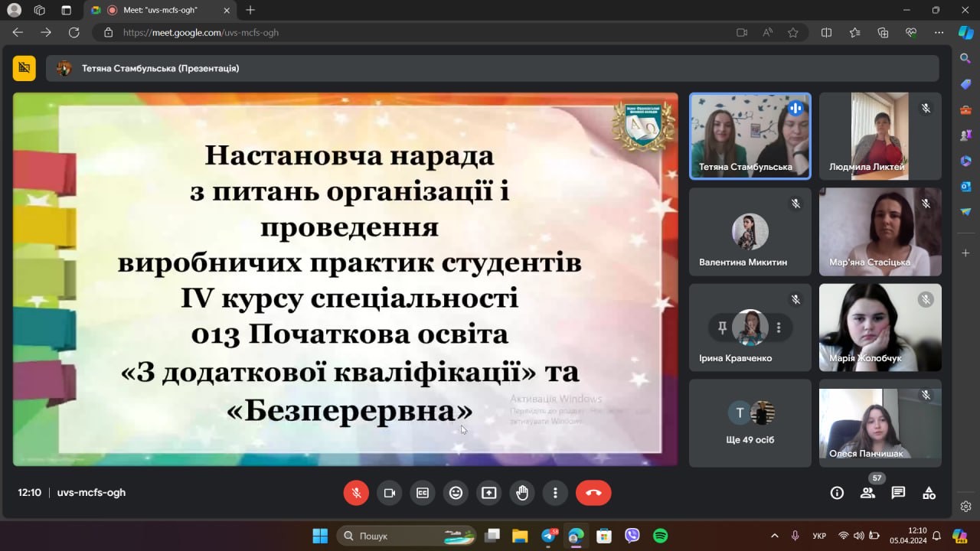
Task: Click the present screen button
Action: coord(489,493)
